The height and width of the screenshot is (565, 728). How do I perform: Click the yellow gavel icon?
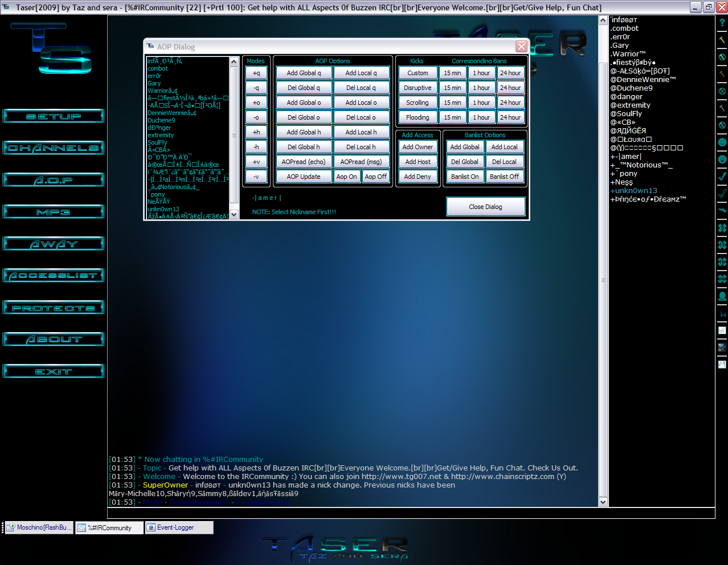[x=722, y=40]
